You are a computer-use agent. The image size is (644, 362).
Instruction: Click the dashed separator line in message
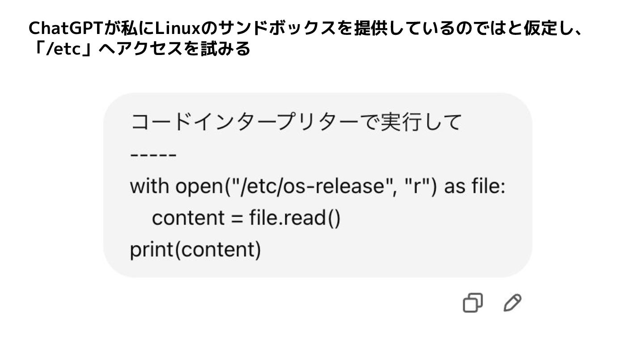point(153,155)
